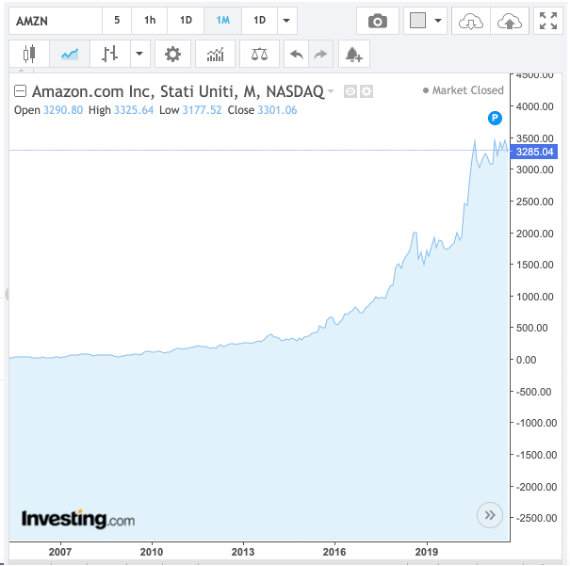Switch to the area chart style icon
The image size is (570, 566).
[x=70, y=54]
